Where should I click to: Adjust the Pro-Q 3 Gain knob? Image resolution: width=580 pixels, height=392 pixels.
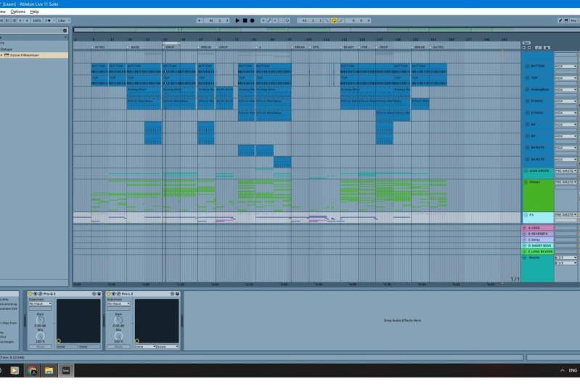click(x=41, y=320)
